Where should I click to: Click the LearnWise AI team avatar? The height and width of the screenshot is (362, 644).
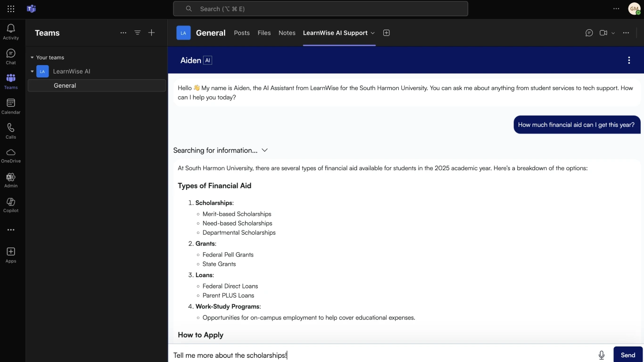(42, 72)
